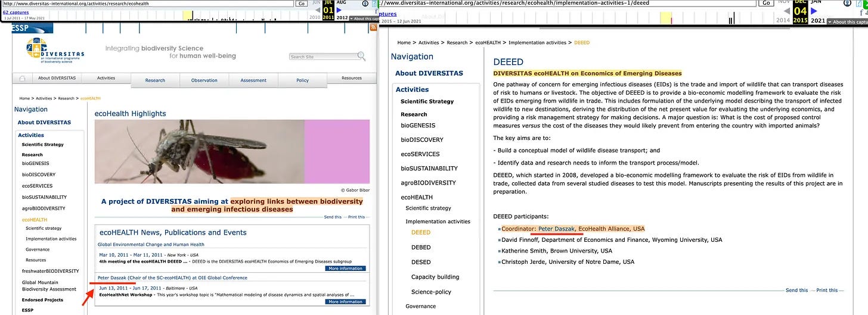Switch to the Research tab

pyautogui.click(x=155, y=80)
